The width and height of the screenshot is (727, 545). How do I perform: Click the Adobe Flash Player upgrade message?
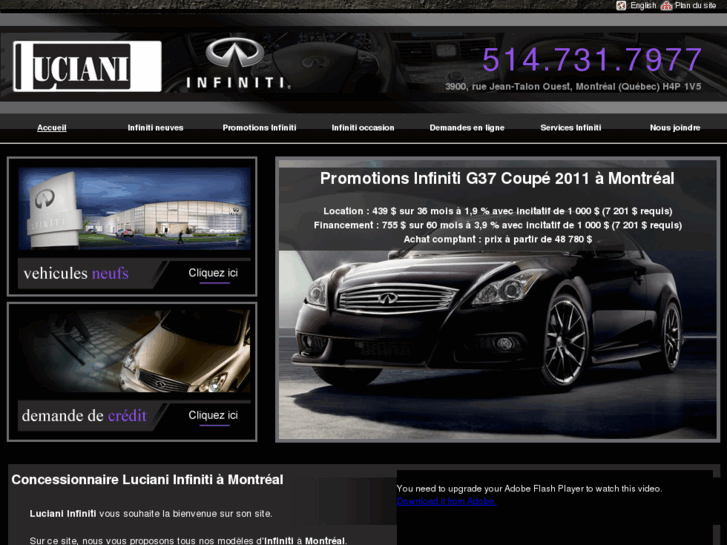(x=529, y=488)
